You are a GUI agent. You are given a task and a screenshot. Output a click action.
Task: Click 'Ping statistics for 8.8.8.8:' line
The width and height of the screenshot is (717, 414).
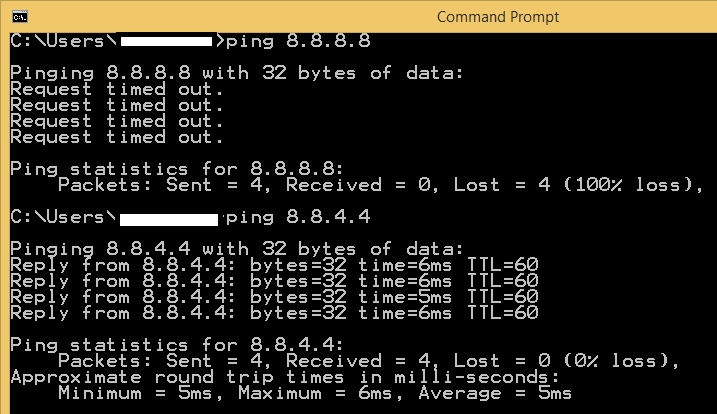177,169
